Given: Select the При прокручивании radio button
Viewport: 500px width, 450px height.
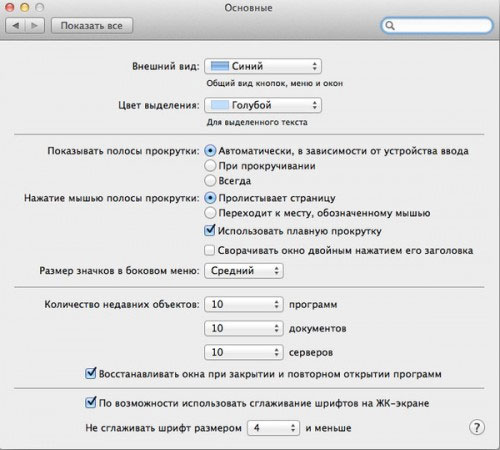Looking at the screenshot, I should [x=210, y=166].
